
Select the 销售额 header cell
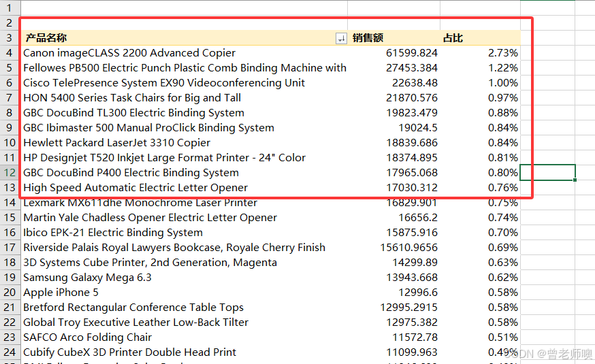[394, 38]
